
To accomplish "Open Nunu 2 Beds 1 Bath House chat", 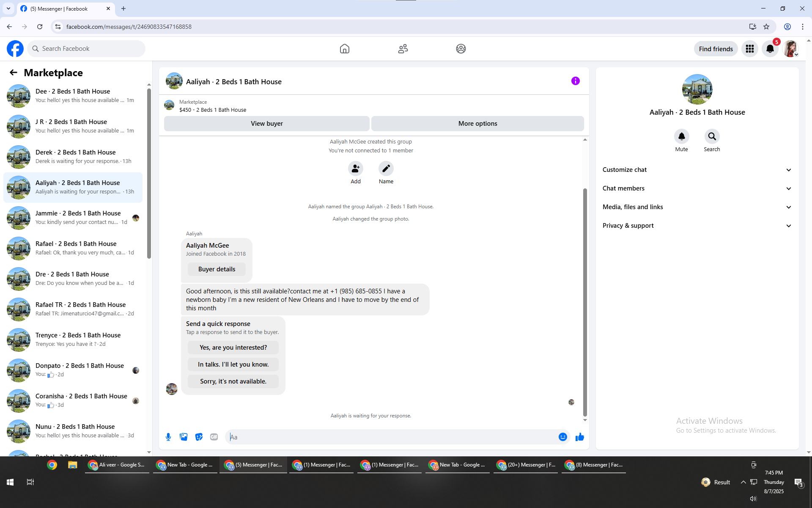I will (73, 431).
